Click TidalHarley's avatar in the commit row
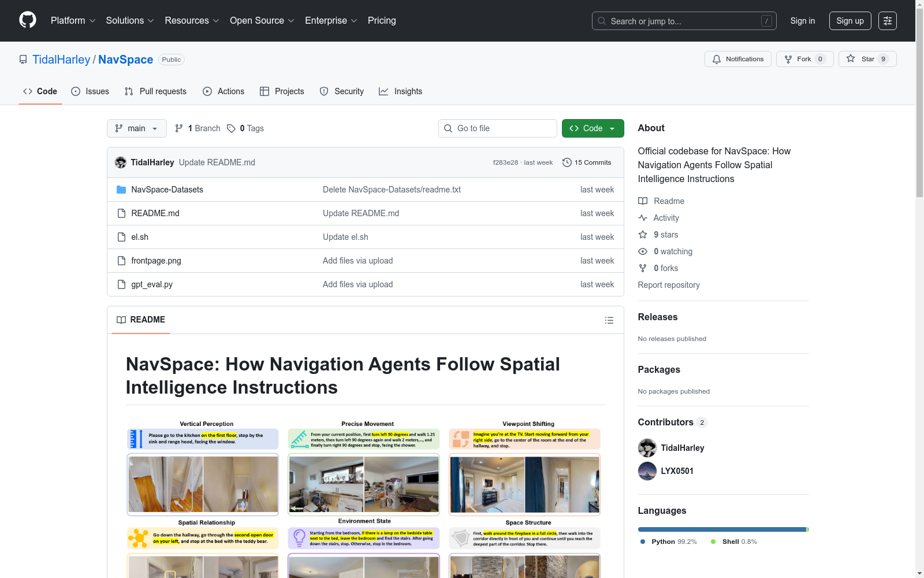The width and height of the screenshot is (924, 578). [121, 162]
